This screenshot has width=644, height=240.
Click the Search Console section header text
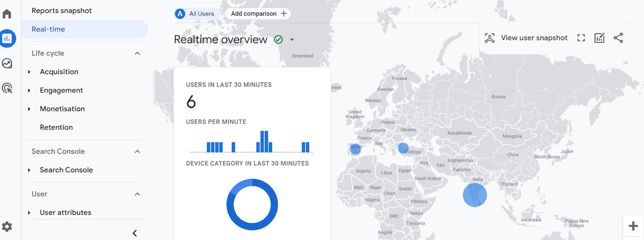(x=58, y=151)
